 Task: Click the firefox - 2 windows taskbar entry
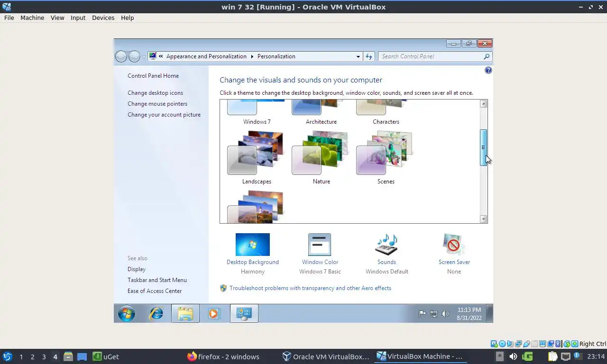tap(223, 356)
